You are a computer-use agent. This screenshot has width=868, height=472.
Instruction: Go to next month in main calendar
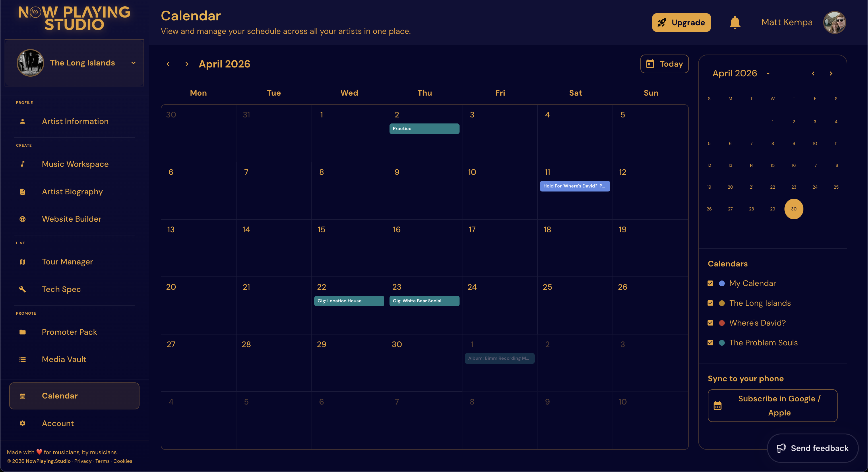click(187, 64)
